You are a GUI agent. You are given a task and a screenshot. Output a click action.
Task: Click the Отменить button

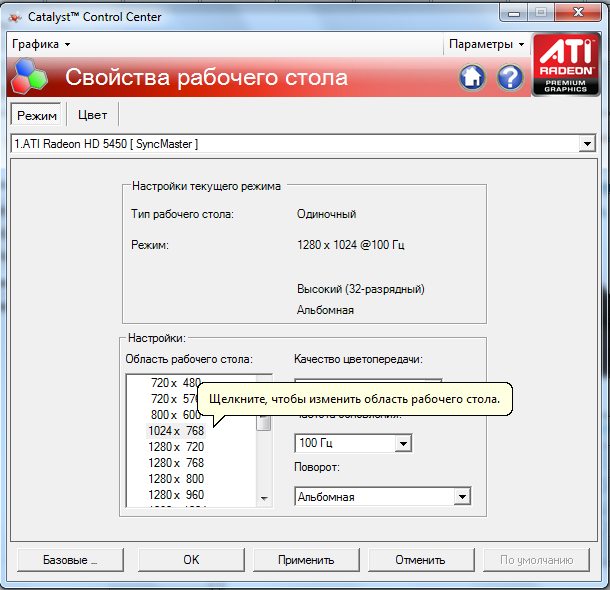coord(421,560)
